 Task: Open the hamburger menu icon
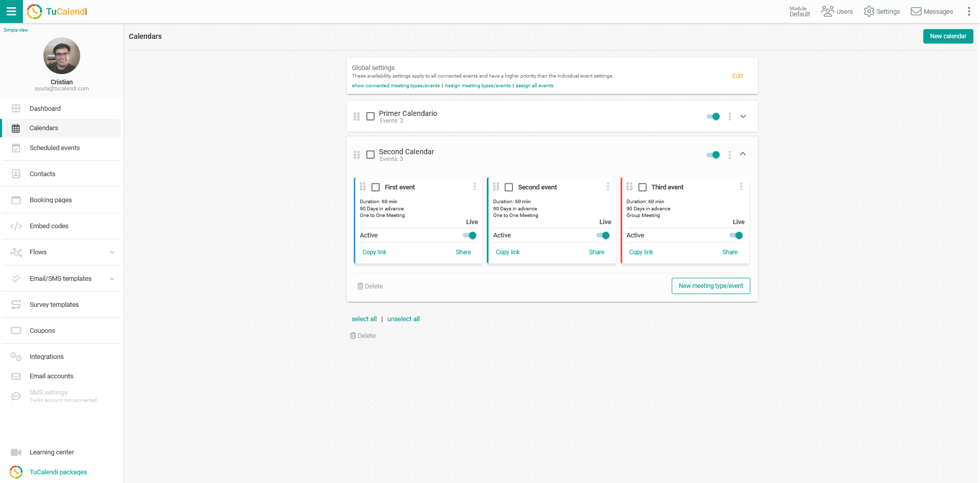coord(11,11)
